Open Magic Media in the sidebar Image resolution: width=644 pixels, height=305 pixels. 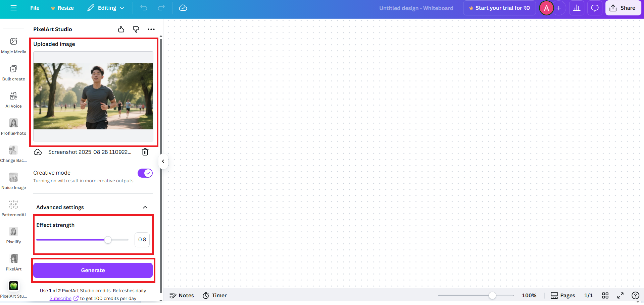(x=13, y=46)
